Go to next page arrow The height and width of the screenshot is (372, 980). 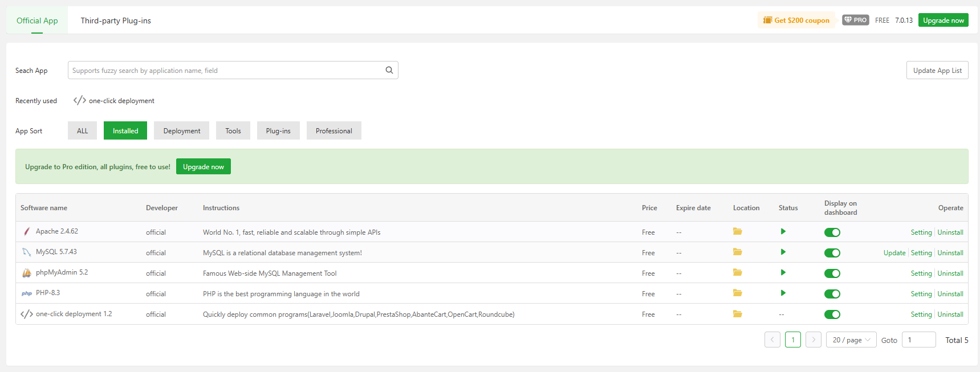pos(813,340)
